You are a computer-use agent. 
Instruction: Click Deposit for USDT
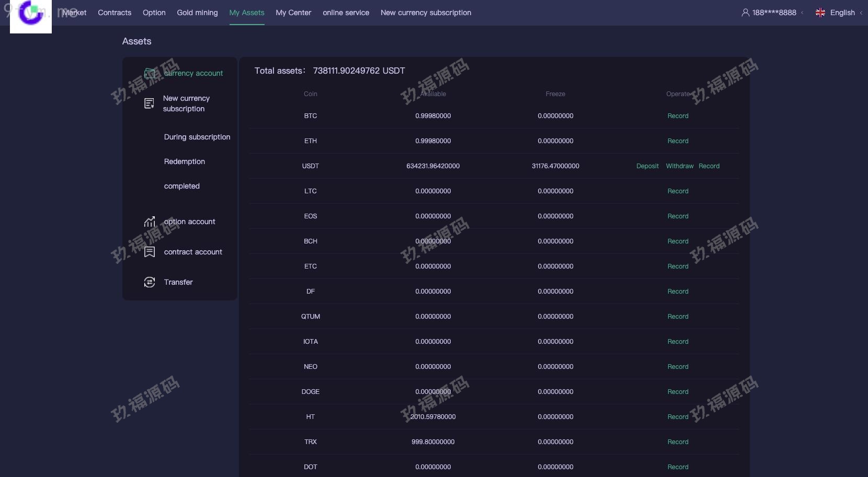tap(647, 166)
